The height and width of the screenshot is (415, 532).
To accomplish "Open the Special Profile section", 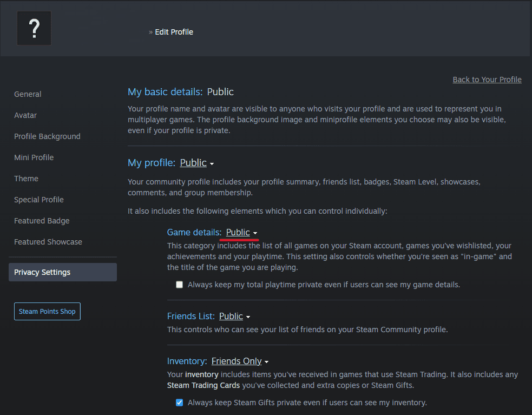I will point(38,199).
